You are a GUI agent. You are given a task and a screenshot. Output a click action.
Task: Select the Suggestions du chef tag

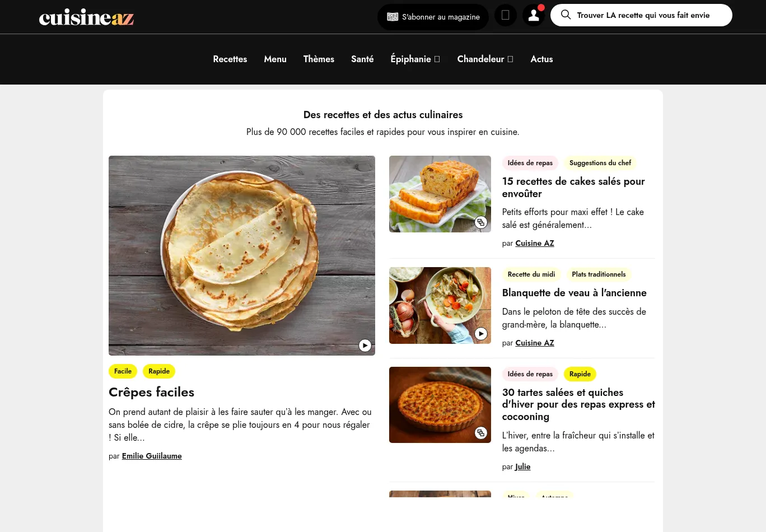(x=600, y=163)
